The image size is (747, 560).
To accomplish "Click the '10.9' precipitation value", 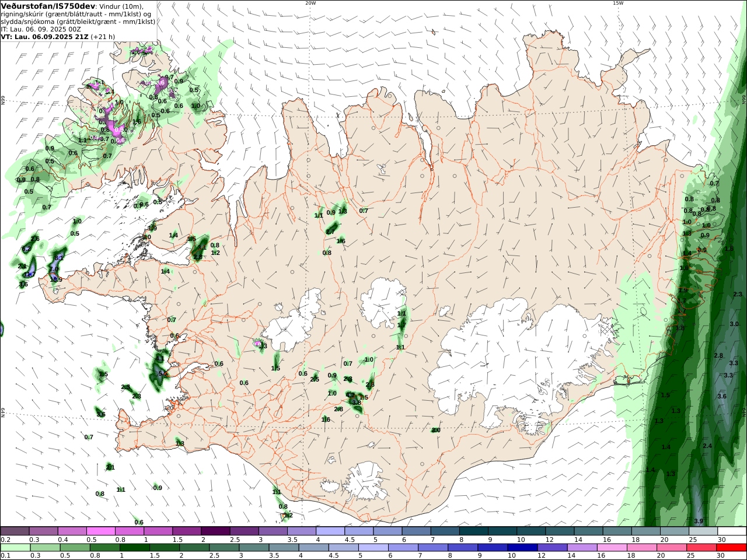I will (56, 279).
